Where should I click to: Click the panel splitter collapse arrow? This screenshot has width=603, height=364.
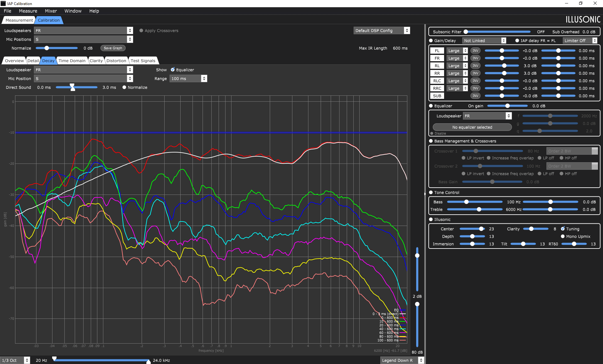425,194
